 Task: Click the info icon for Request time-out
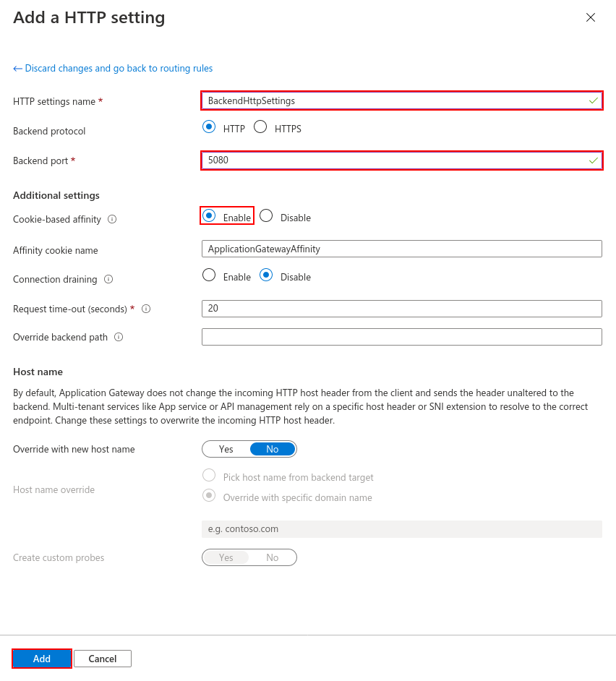click(146, 309)
